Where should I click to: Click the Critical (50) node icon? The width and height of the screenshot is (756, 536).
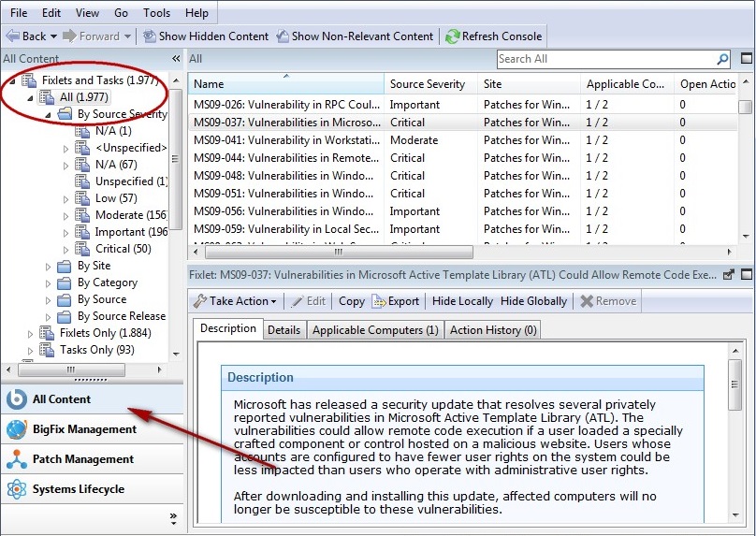[82, 249]
